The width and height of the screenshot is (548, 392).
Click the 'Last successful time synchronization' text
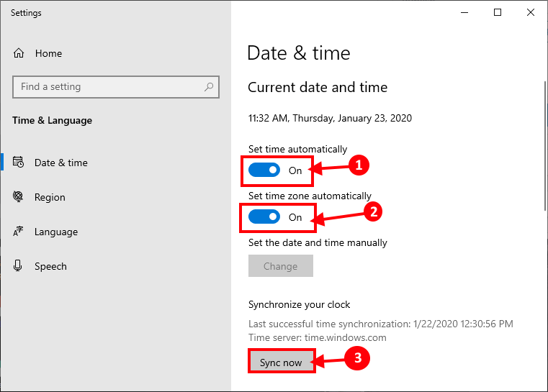tap(381, 324)
